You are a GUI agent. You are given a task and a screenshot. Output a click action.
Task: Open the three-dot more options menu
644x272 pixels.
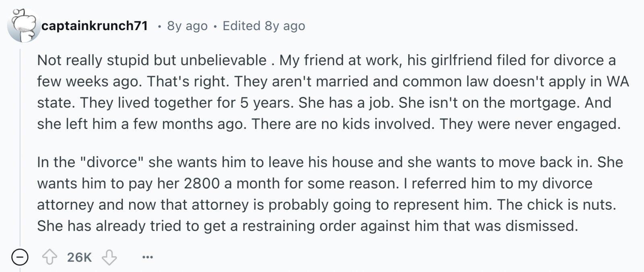coord(148,257)
